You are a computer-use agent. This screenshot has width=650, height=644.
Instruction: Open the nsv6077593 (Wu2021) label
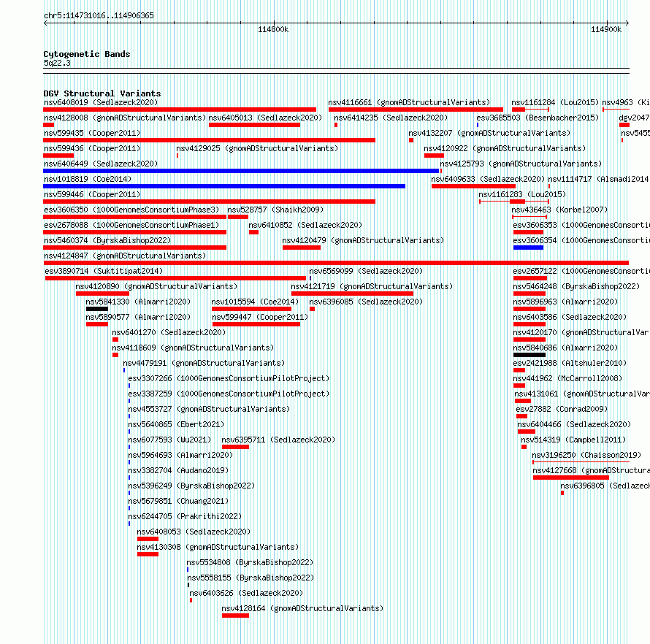[x=169, y=440]
